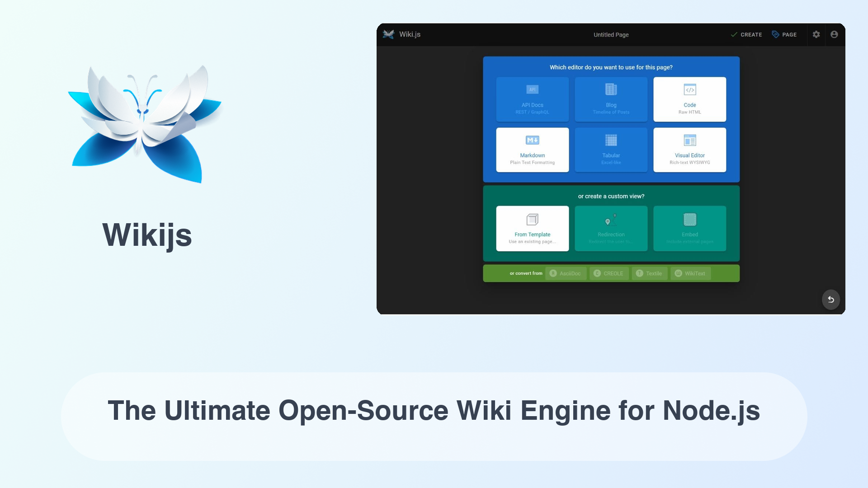Open the Settings gear menu
The image size is (868, 488).
pos(815,34)
